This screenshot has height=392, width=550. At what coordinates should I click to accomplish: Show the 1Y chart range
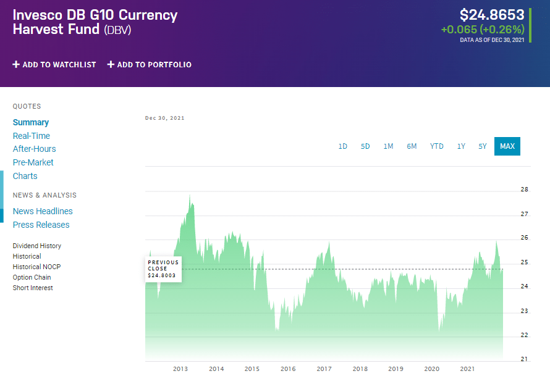461,146
